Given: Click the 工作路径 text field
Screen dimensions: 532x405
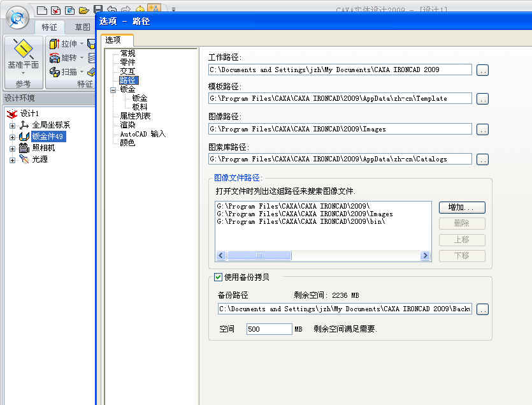Looking at the screenshot, I should click(x=340, y=70).
